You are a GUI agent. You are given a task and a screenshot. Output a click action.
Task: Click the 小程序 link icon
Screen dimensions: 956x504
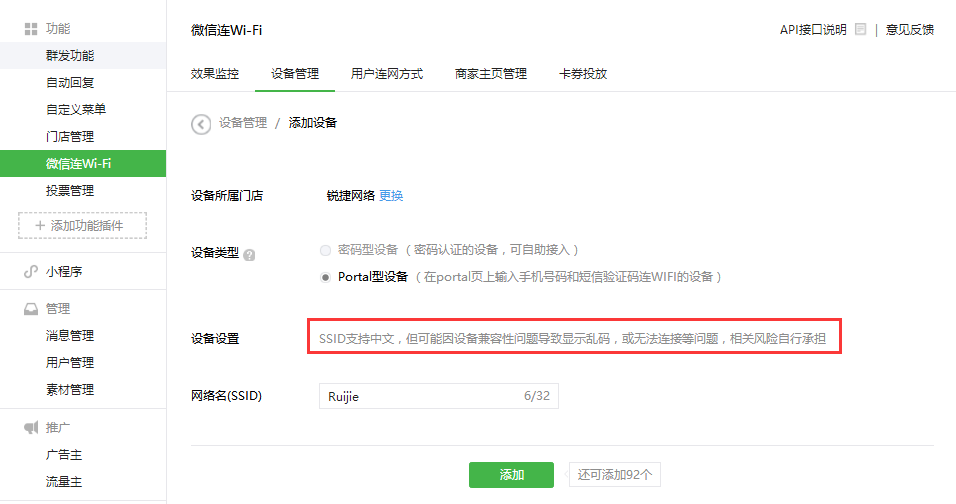30,271
